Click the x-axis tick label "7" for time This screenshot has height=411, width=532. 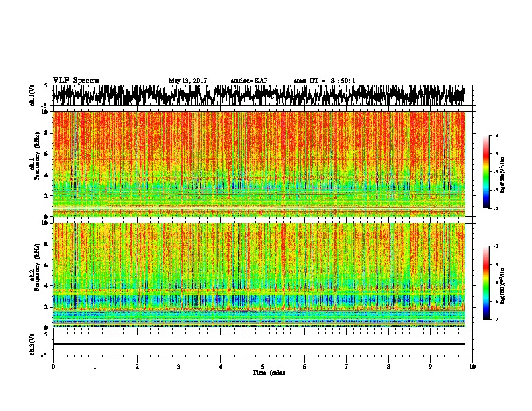[x=347, y=367]
